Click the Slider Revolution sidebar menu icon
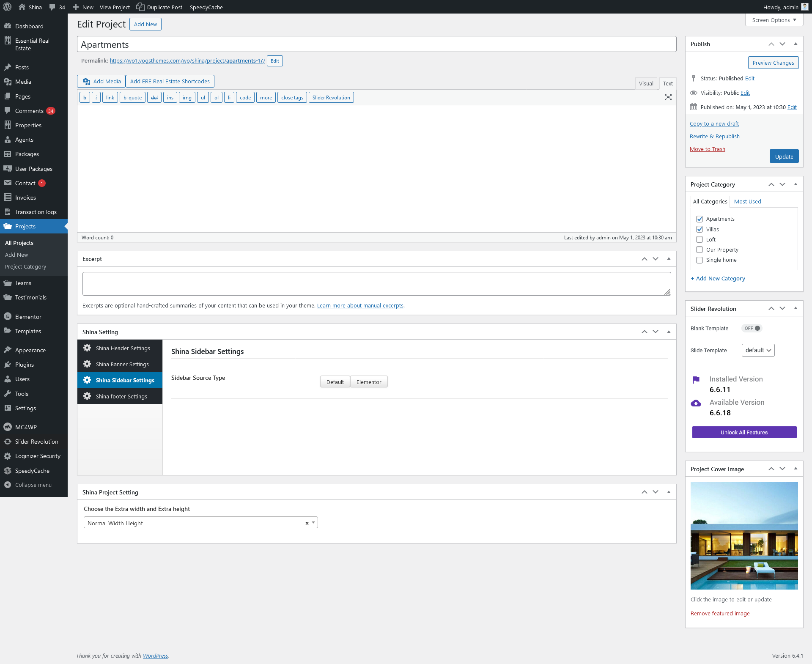812x664 pixels. click(x=8, y=442)
